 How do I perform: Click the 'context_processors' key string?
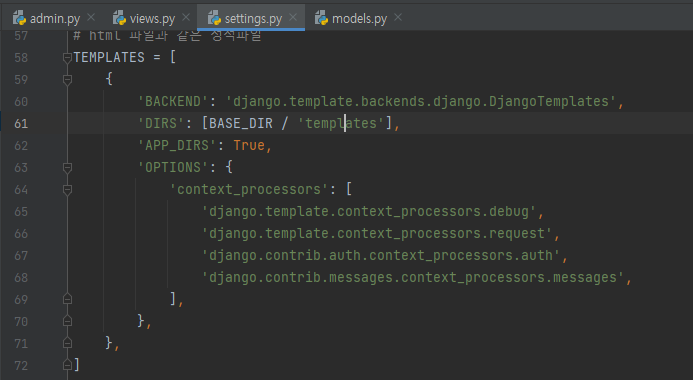coord(249,190)
